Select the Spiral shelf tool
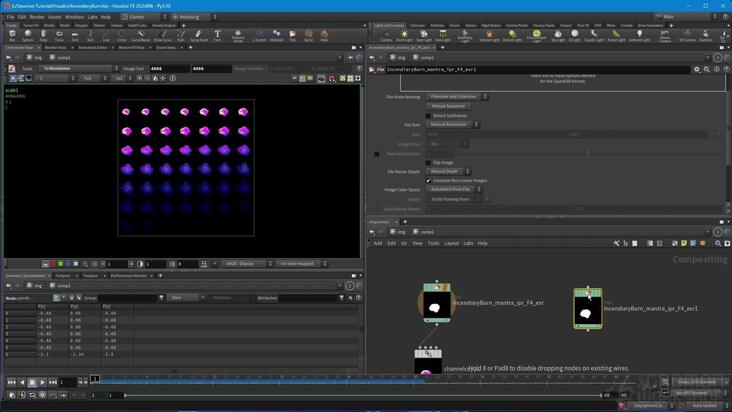Screen dimensions: 732x412 309,35
